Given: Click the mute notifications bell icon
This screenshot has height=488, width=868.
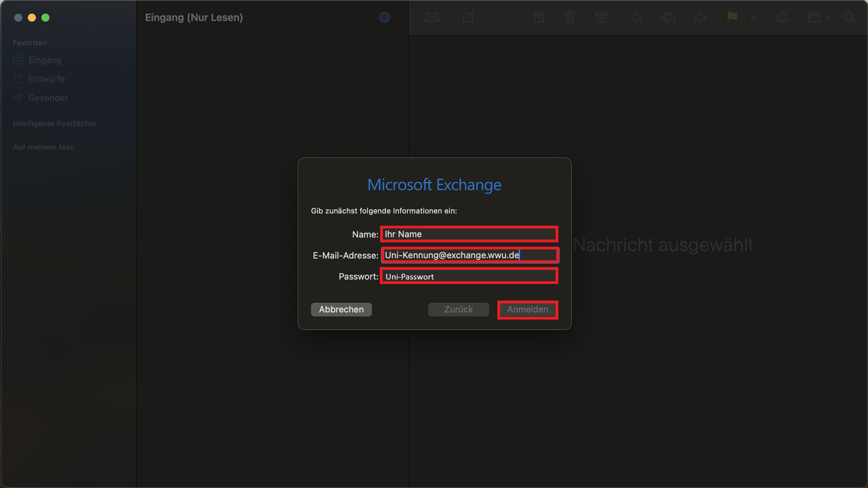Looking at the screenshot, I should (x=782, y=17).
